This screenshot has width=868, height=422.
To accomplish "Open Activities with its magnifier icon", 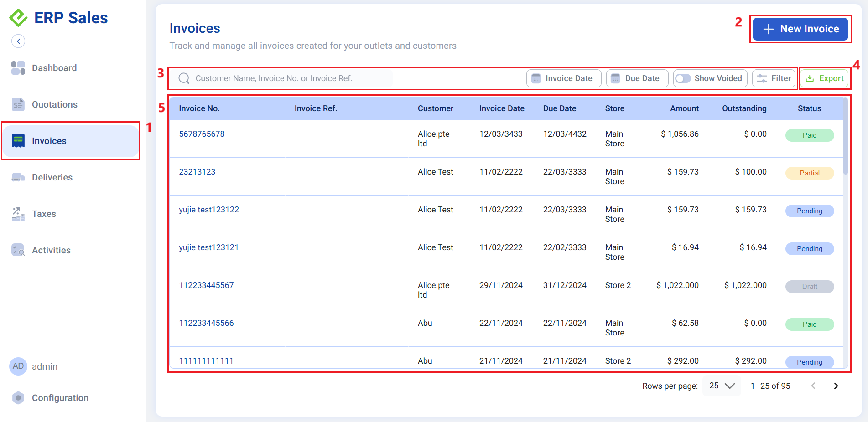I will pyautogui.click(x=18, y=250).
